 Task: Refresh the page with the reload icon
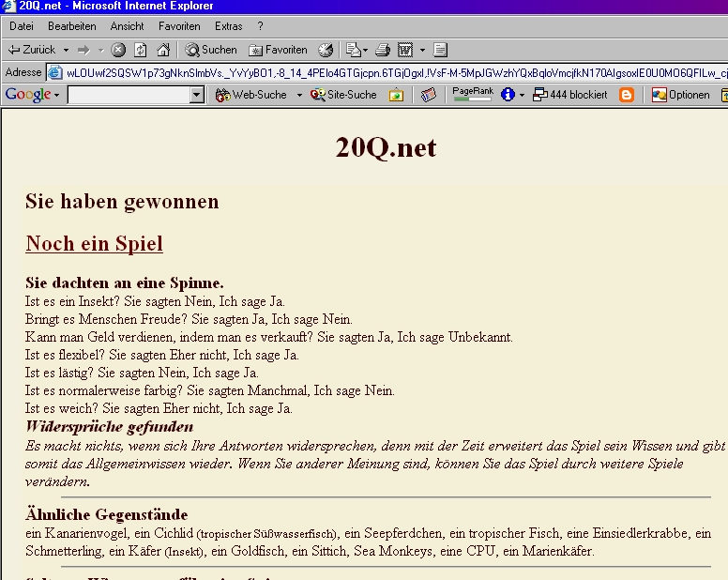[x=140, y=50]
